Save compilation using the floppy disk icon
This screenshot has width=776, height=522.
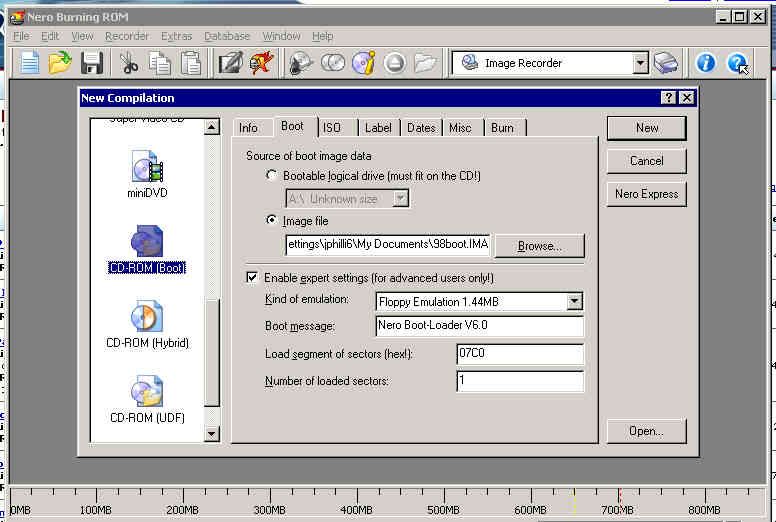point(92,63)
